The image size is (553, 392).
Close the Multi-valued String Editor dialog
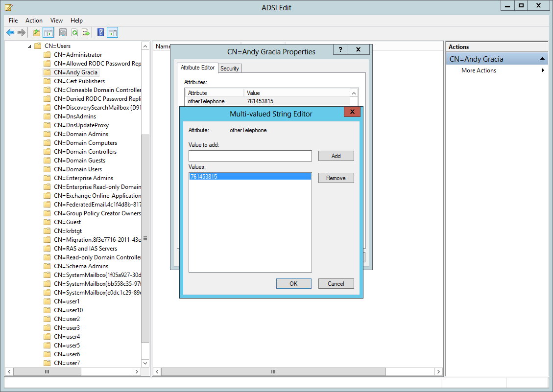click(352, 112)
